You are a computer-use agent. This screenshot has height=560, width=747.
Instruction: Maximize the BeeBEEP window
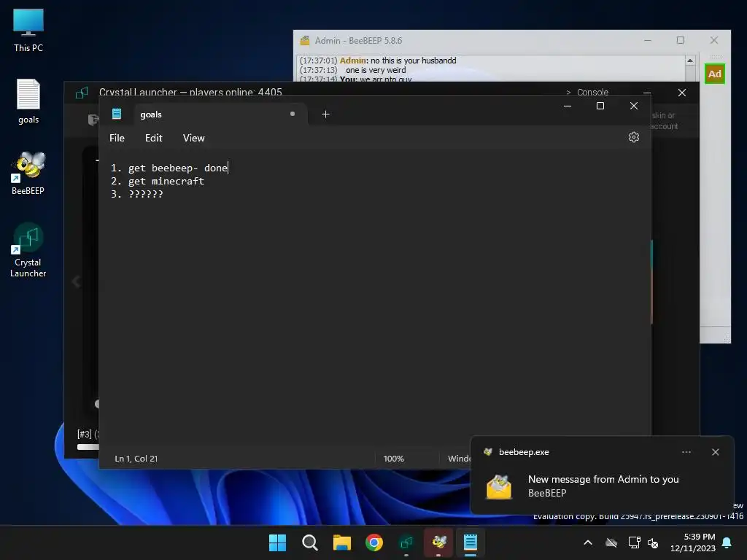tap(681, 41)
